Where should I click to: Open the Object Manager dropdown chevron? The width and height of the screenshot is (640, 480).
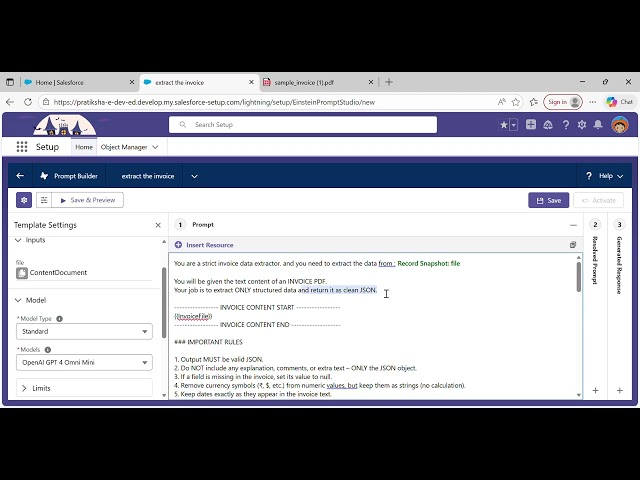click(155, 147)
